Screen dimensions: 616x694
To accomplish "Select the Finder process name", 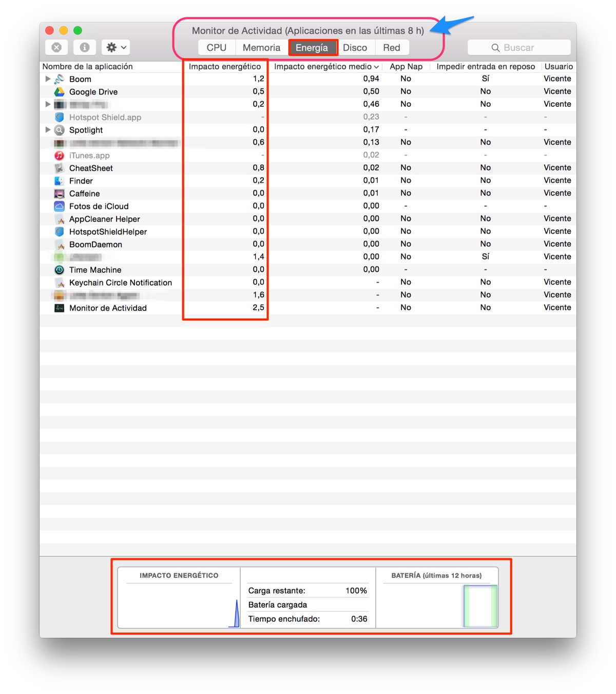I will pyautogui.click(x=81, y=181).
